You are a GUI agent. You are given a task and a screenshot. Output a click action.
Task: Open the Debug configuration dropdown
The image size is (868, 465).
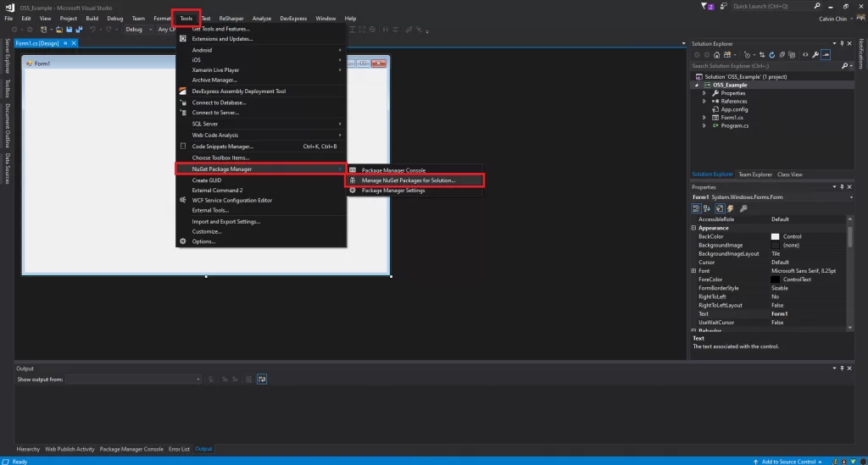[138, 30]
